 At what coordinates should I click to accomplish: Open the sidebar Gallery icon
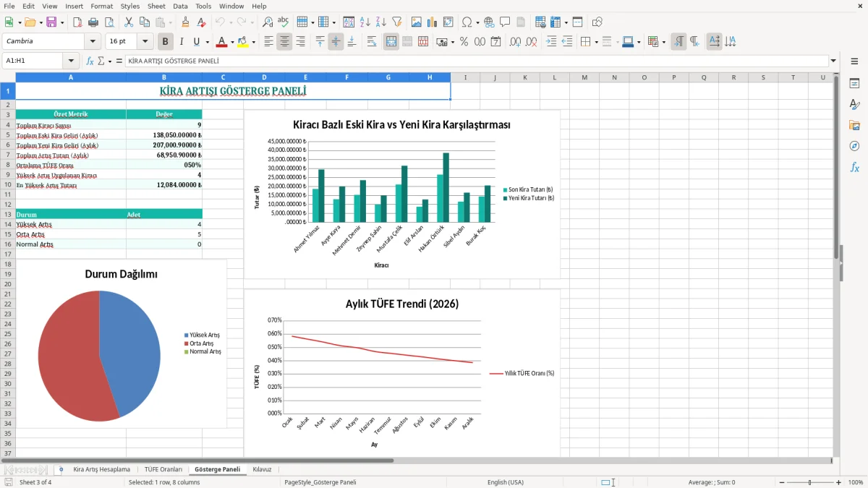pos(854,125)
